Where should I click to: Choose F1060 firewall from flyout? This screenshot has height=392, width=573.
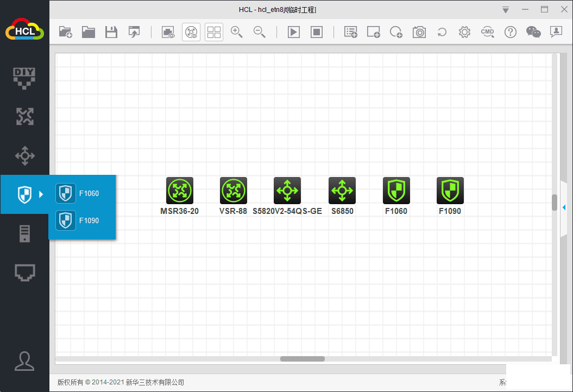point(77,193)
